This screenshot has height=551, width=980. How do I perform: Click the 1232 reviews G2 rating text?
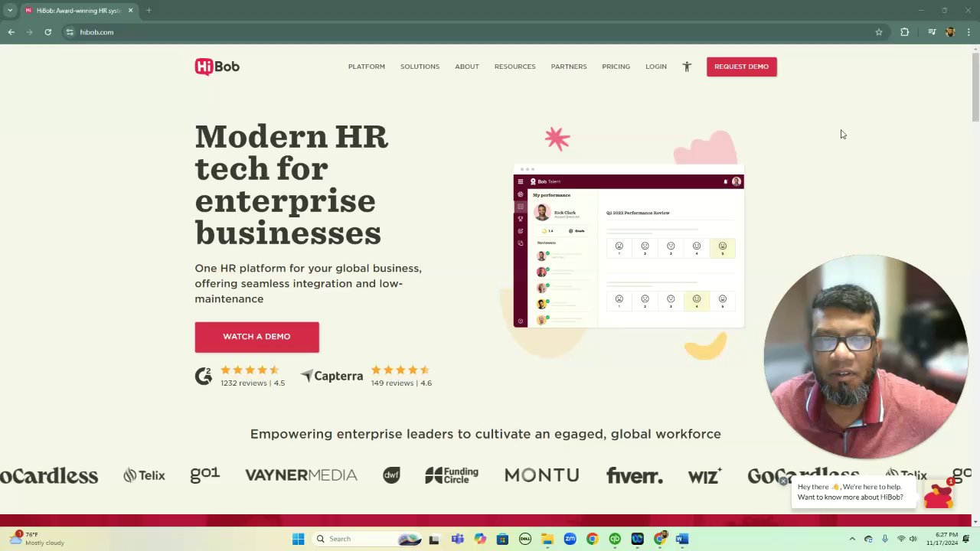(253, 383)
